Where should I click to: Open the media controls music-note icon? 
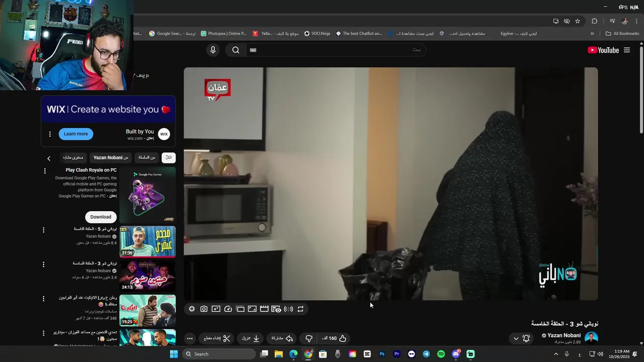pyautogui.click(x=612, y=21)
